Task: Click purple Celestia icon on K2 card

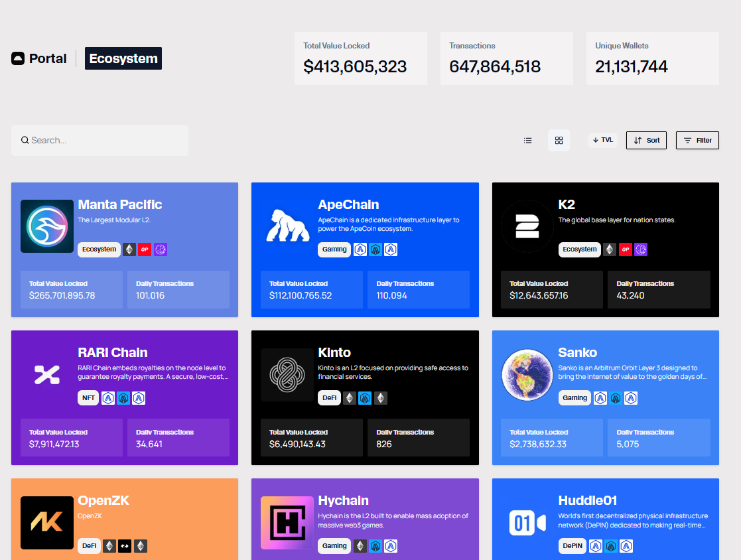Action: [641, 249]
